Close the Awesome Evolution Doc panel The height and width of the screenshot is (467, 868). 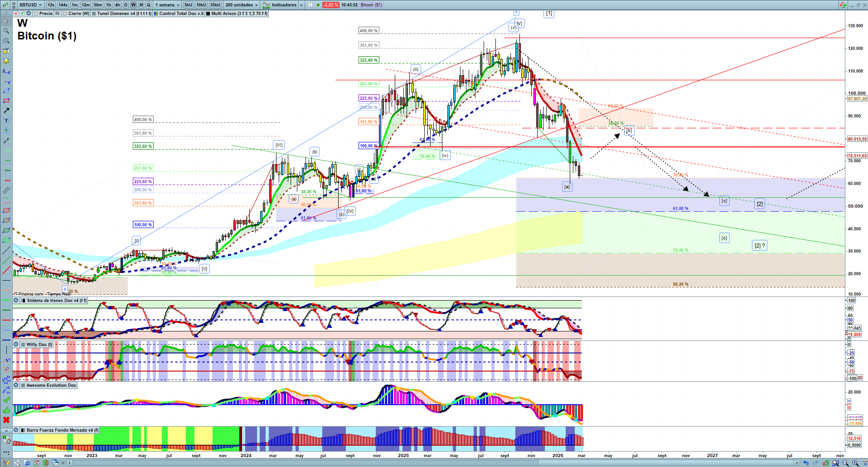point(16,385)
